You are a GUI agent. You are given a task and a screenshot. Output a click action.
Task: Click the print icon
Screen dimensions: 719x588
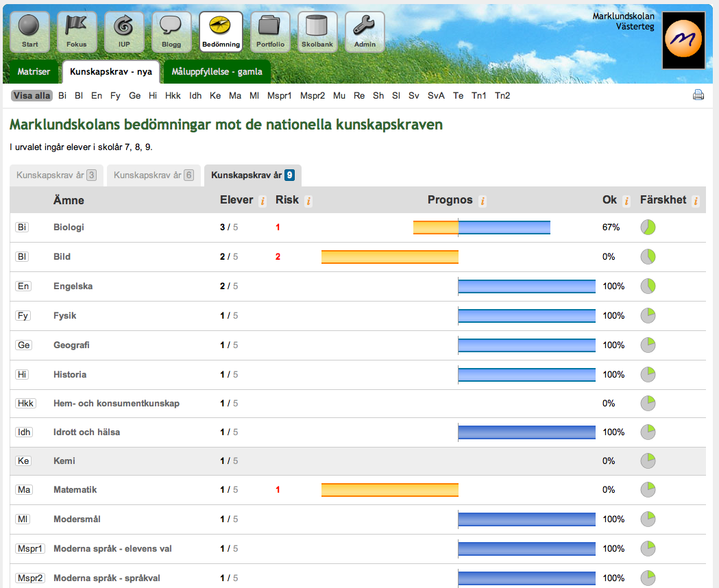click(x=698, y=95)
